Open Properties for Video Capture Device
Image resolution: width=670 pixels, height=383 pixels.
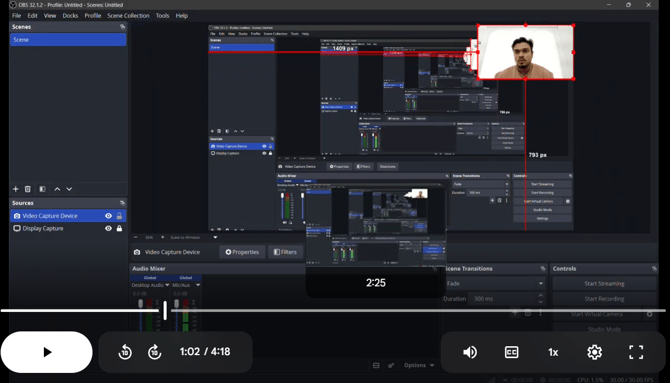click(242, 252)
